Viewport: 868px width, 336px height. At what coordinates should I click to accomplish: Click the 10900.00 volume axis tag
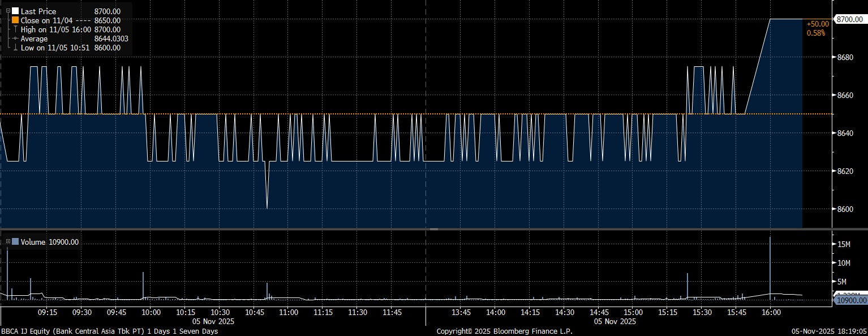point(852,300)
